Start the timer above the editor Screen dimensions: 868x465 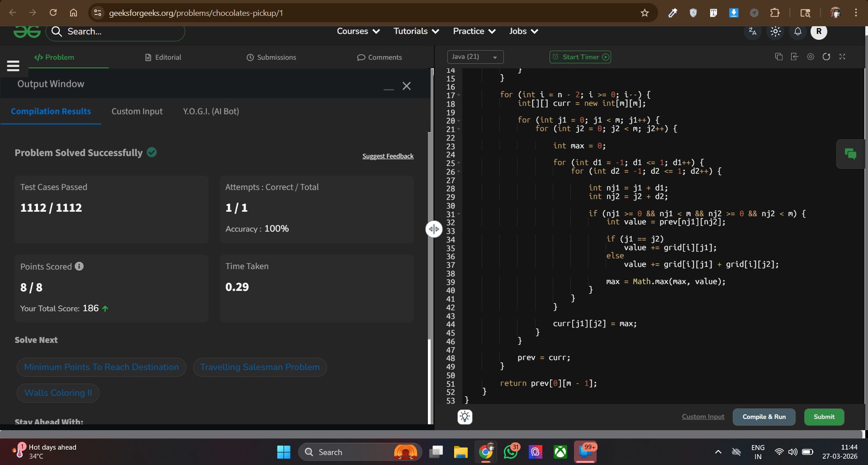coord(580,57)
